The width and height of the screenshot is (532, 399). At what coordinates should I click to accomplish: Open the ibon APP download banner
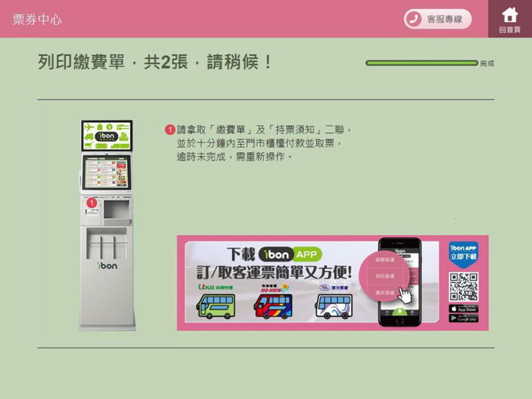click(332, 282)
